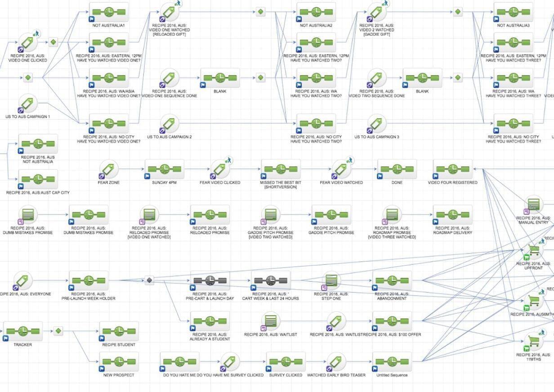This screenshot has width=554, height=392.
Task: Open the MISSED THE BEST BIT sequence
Action: click(x=281, y=169)
